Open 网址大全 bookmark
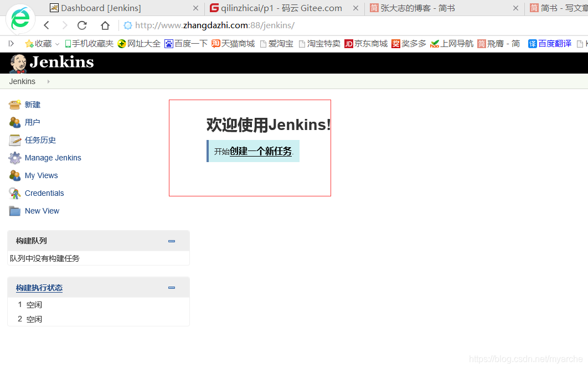588x369 pixels. click(139, 44)
